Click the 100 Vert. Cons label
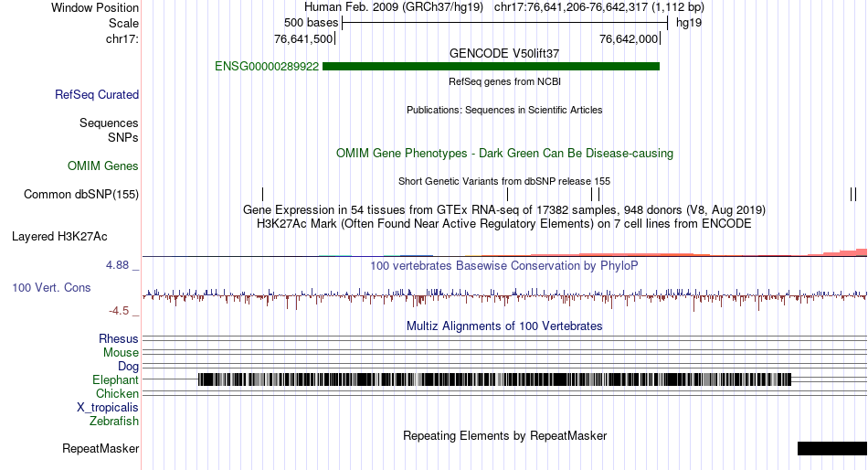Viewport: 868px width, 470px height. coord(51,288)
